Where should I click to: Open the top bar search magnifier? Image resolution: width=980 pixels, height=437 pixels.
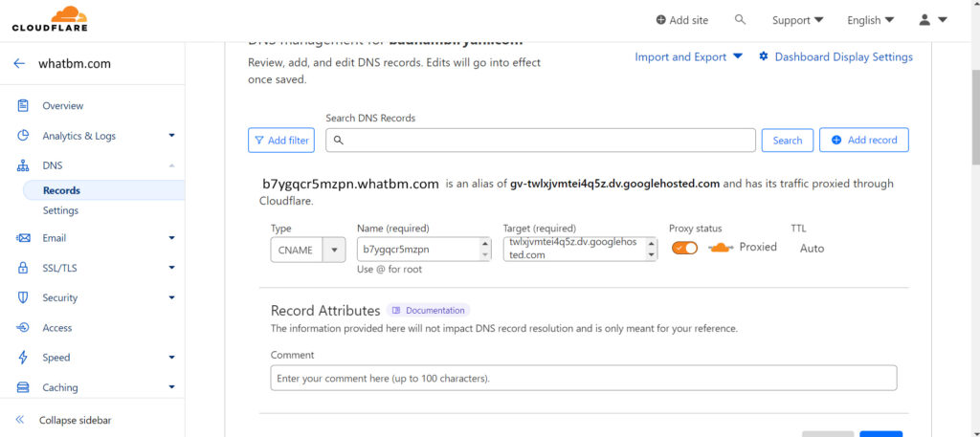click(740, 20)
